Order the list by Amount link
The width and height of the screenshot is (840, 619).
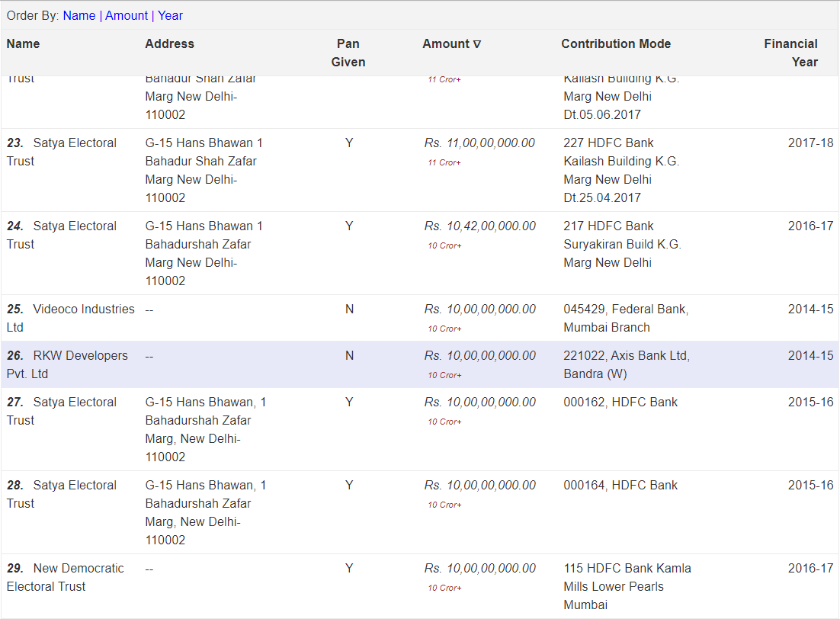127,15
